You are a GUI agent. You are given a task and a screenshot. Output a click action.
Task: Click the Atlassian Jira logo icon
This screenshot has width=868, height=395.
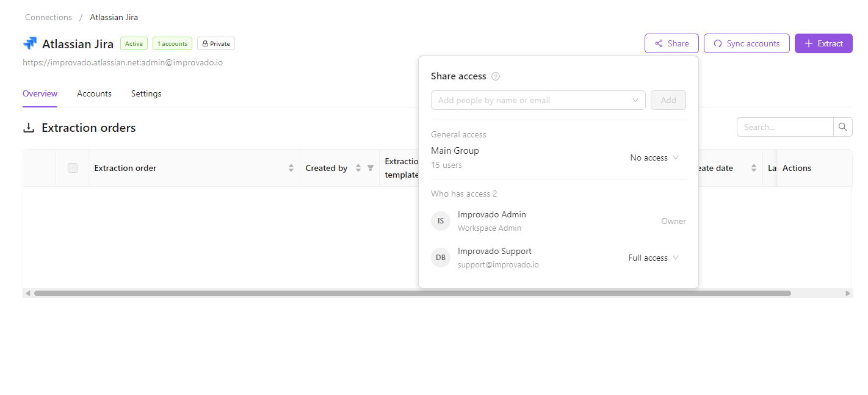[30, 43]
